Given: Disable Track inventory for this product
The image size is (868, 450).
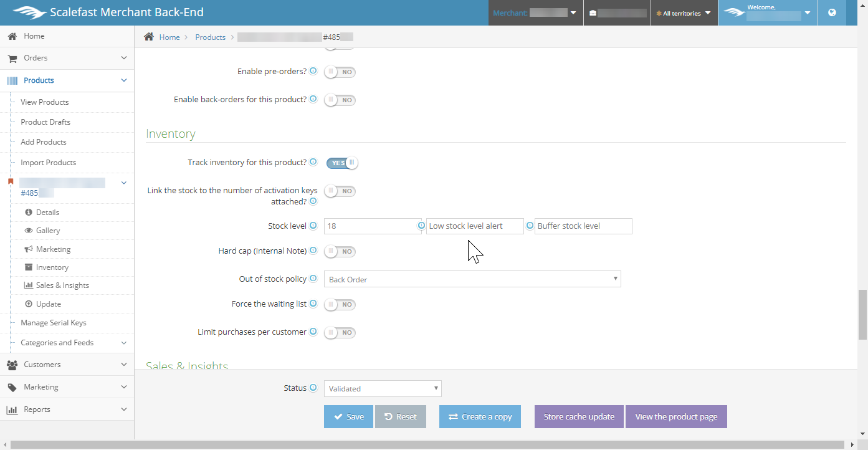Looking at the screenshot, I should point(342,163).
